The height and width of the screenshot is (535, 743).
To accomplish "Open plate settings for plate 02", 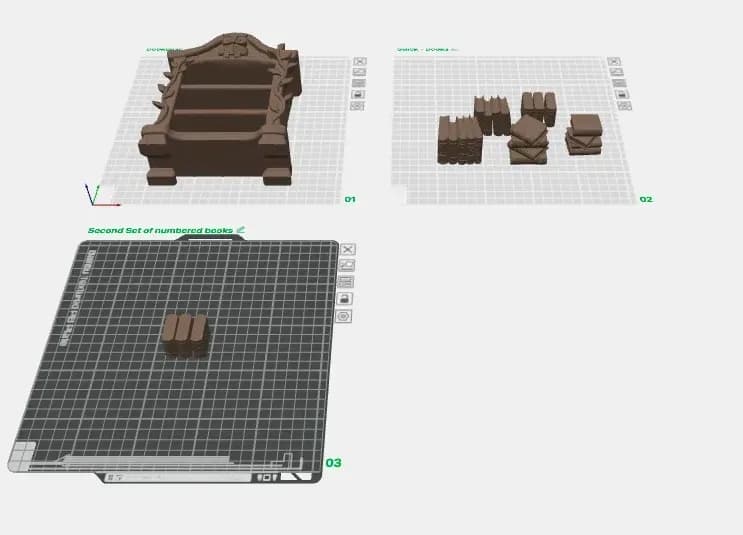I will pyautogui.click(x=624, y=106).
